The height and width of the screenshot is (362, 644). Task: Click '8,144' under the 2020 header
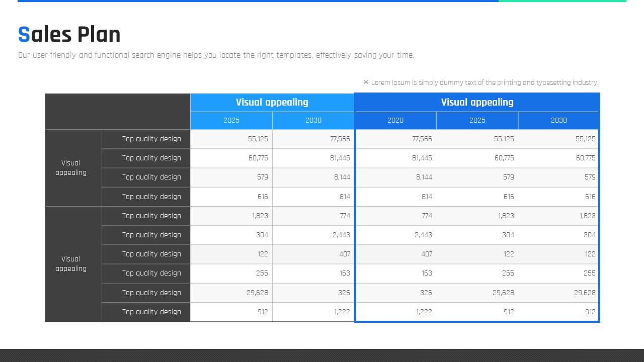[424, 177]
